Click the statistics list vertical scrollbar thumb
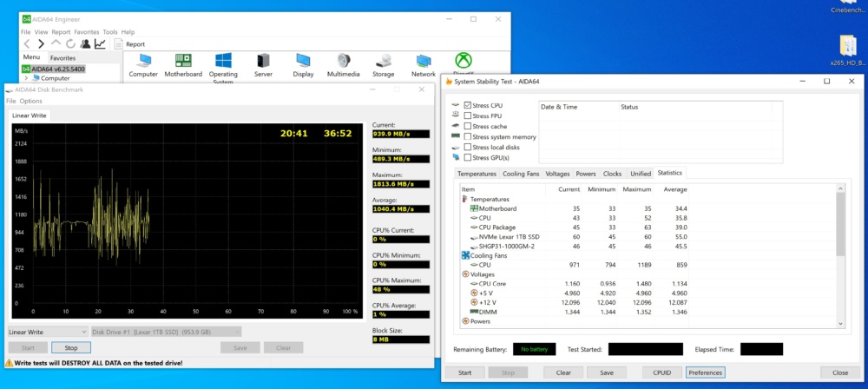This screenshot has width=868, height=389. [841, 224]
